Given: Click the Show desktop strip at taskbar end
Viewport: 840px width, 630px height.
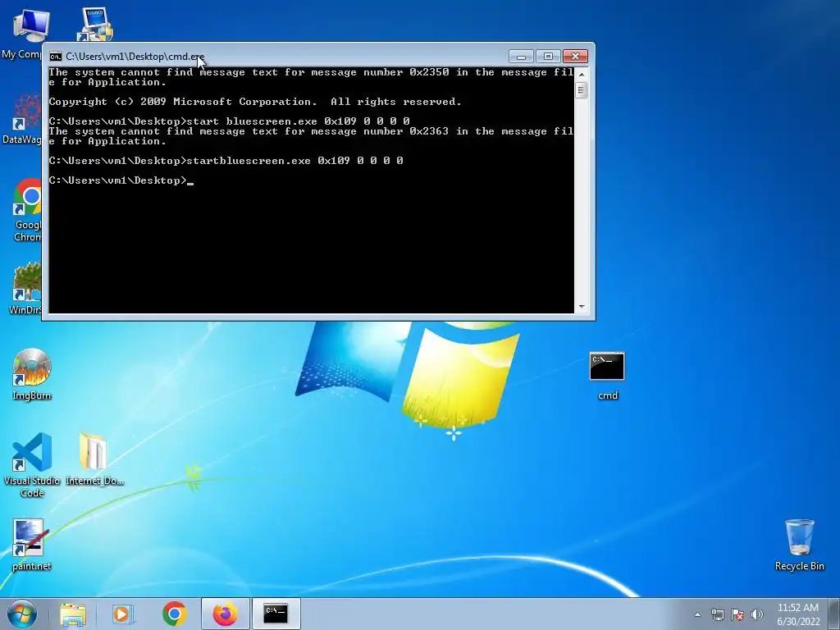Looking at the screenshot, I should [834, 614].
